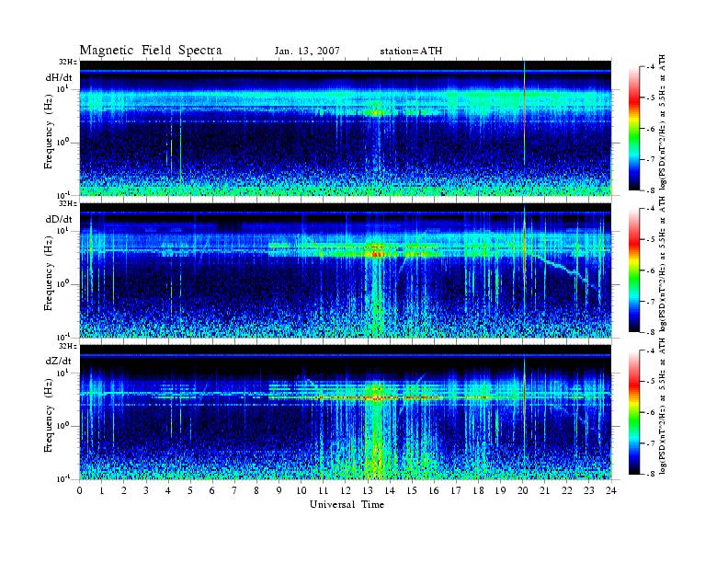The height and width of the screenshot is (563, 728).
Task: Click time axis tick label "9"
Action: (279, 490)
